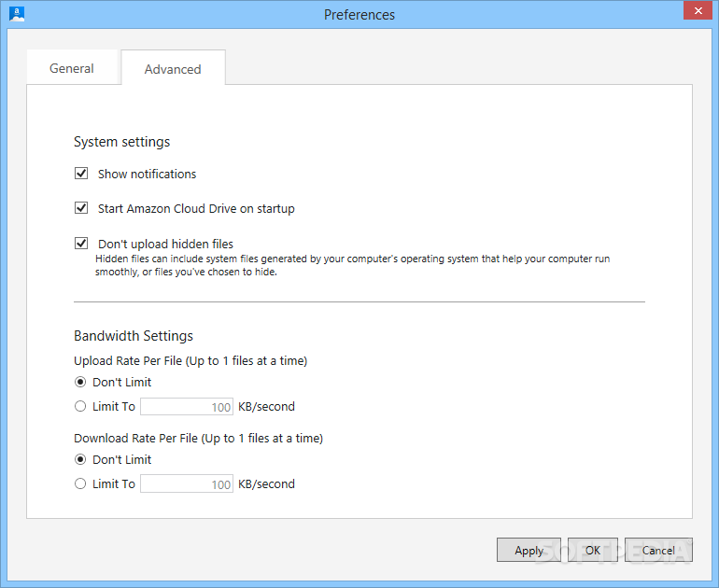Click the Bandwidth Settings heading
The image size is (719, 588).
(x=134, y=336)
